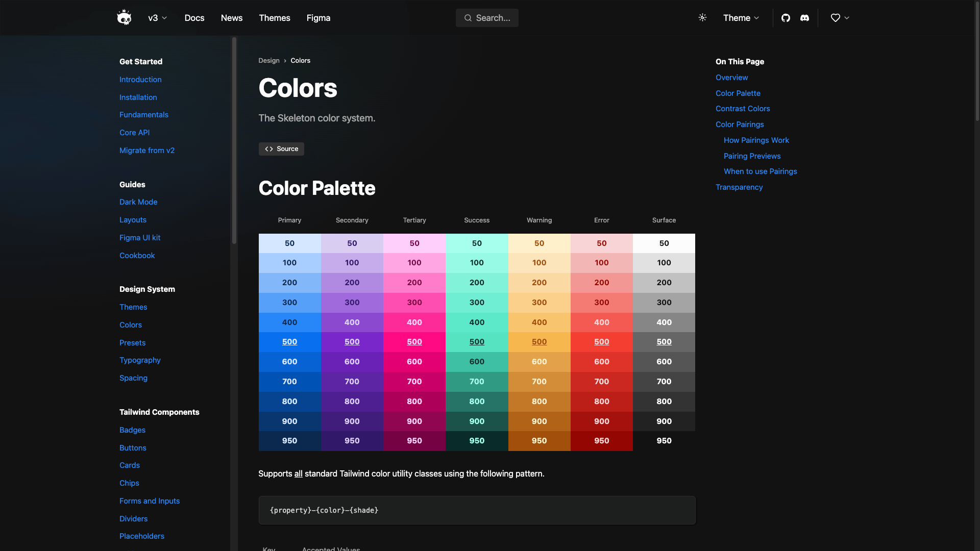Click the code brackets icon on Source
Image resolution: width=980 pixels, height=551 pixels.
[x=269, y=149]
